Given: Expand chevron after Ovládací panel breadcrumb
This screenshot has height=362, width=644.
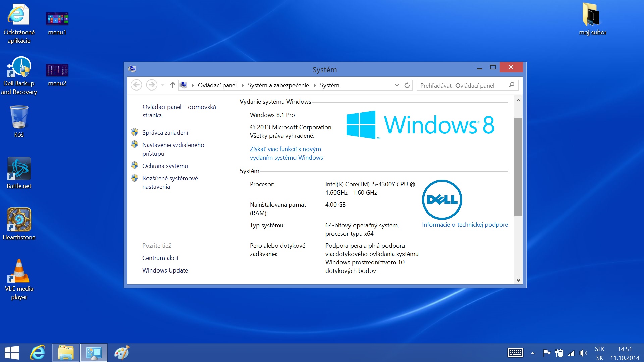Looking at the screenshot, I should click(243, 85).
